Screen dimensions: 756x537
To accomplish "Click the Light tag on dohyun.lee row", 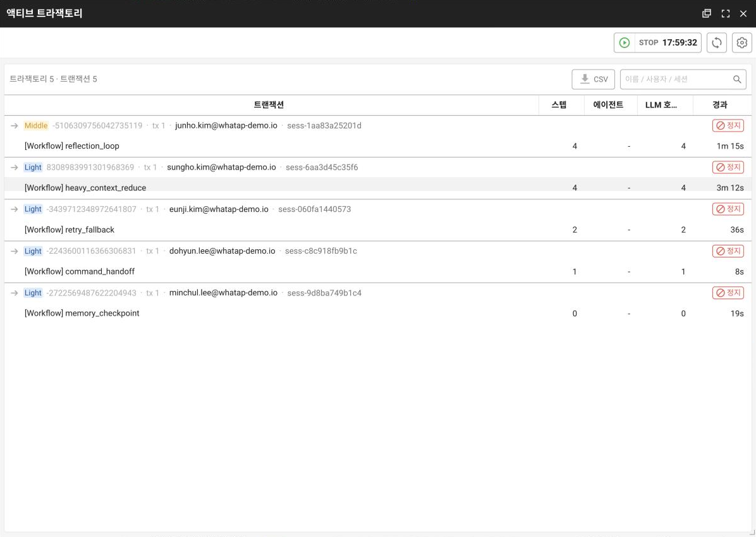I will point(33,251).
